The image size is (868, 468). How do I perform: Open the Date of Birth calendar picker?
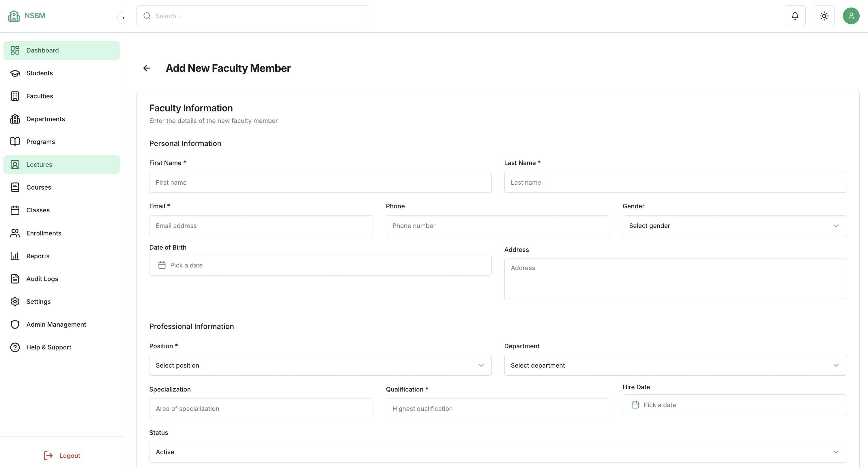(320, 265)
